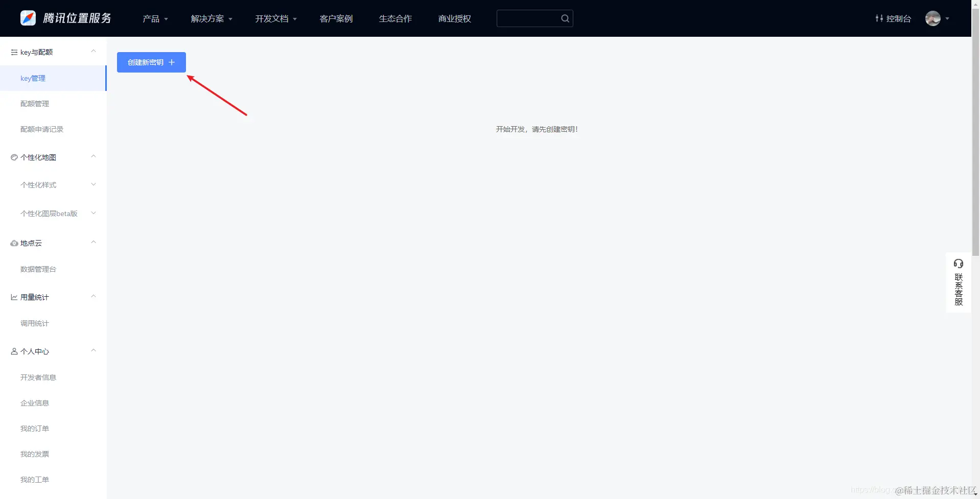Click plus icon on 创建新密钥 button
The image size is (980, 499).
172,62
